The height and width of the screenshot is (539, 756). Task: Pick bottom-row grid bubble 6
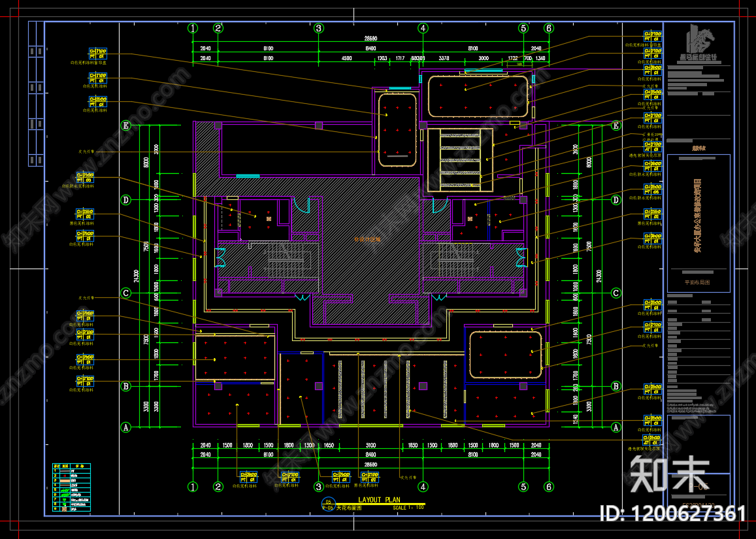(549, 487)
